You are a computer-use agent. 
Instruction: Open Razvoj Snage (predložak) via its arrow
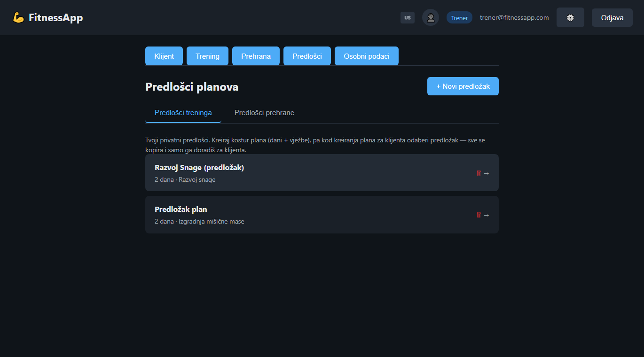[487, 173]
